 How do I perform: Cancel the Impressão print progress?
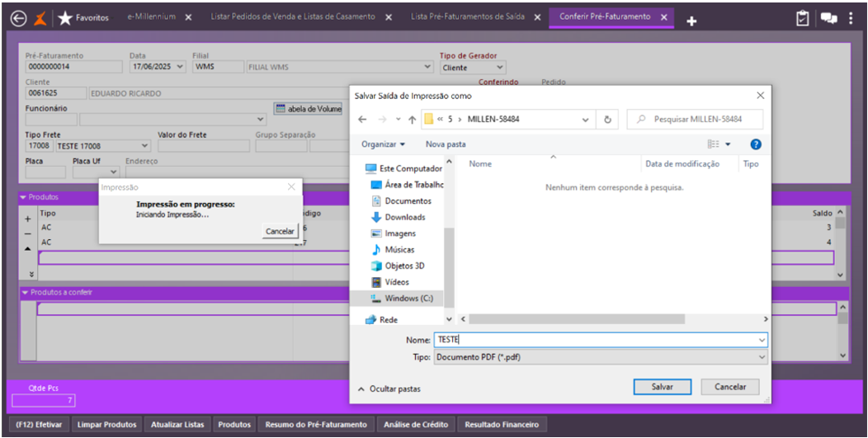point(280,231)
